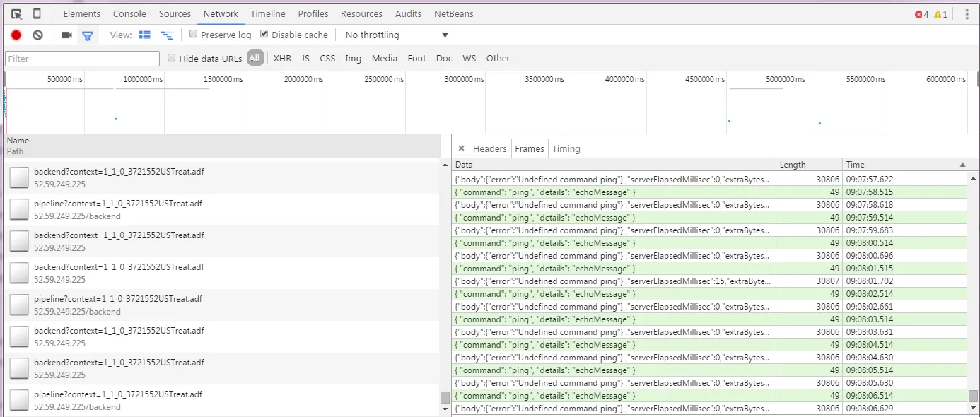The width and height of the screenshot is (980, 417).
Task: Check Hide data URLs option
Action: tap(172, 59)
